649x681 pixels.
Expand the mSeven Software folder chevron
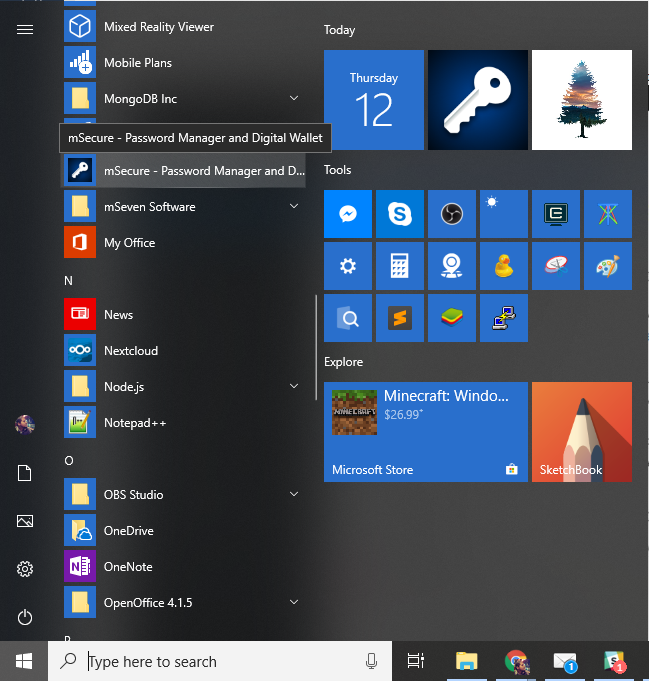click(x=294, y=206)
